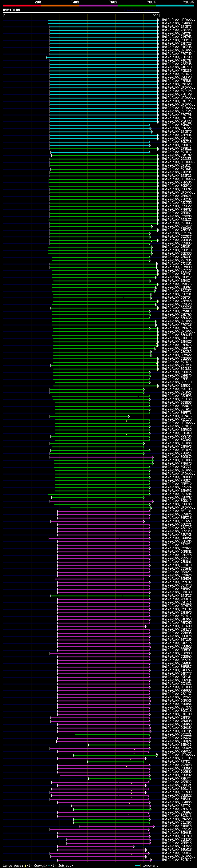197x868 pixels.
Task: Select label UniRef100_A9T650
Action: (177, 521)
